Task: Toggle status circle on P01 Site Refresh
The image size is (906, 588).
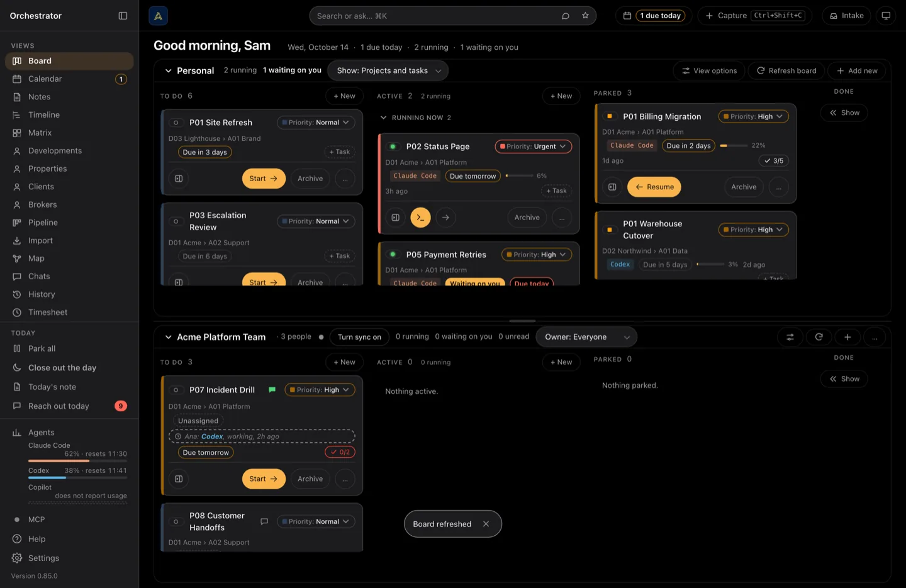Action: point(176,123)
